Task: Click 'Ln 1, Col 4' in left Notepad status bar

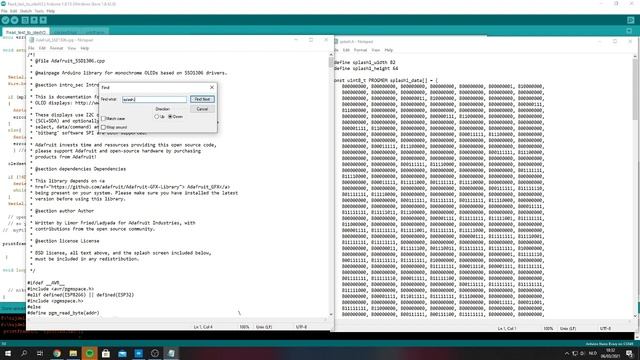Action: pyautogui.click(x=203, y=327)
